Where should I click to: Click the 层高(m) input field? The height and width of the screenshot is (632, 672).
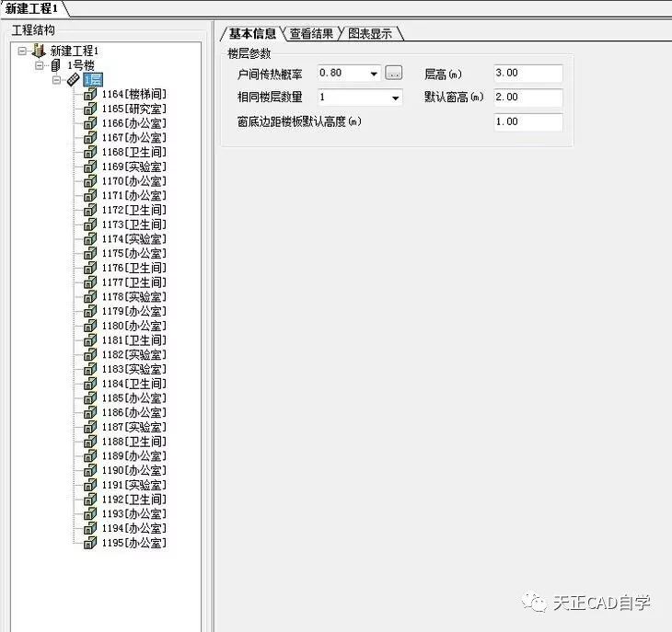(528, 74)
